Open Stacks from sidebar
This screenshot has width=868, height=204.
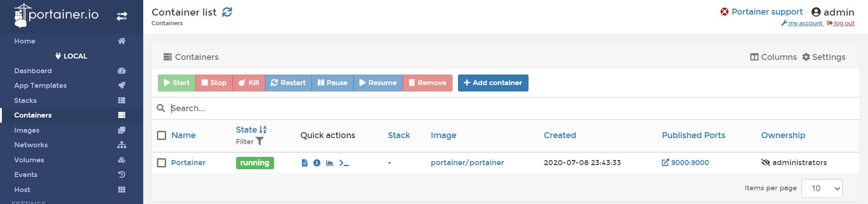tap(25, 101)
